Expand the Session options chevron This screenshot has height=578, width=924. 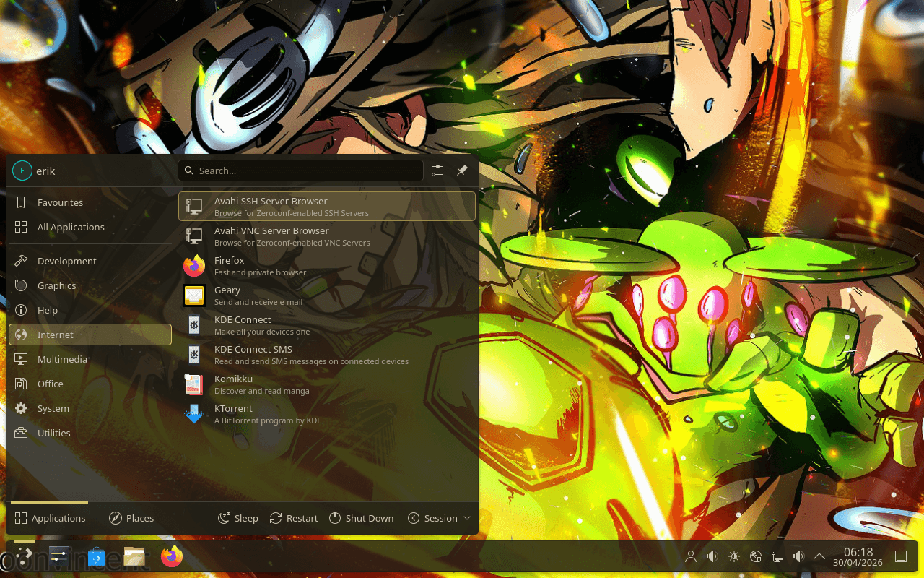[x=467, y=518]
